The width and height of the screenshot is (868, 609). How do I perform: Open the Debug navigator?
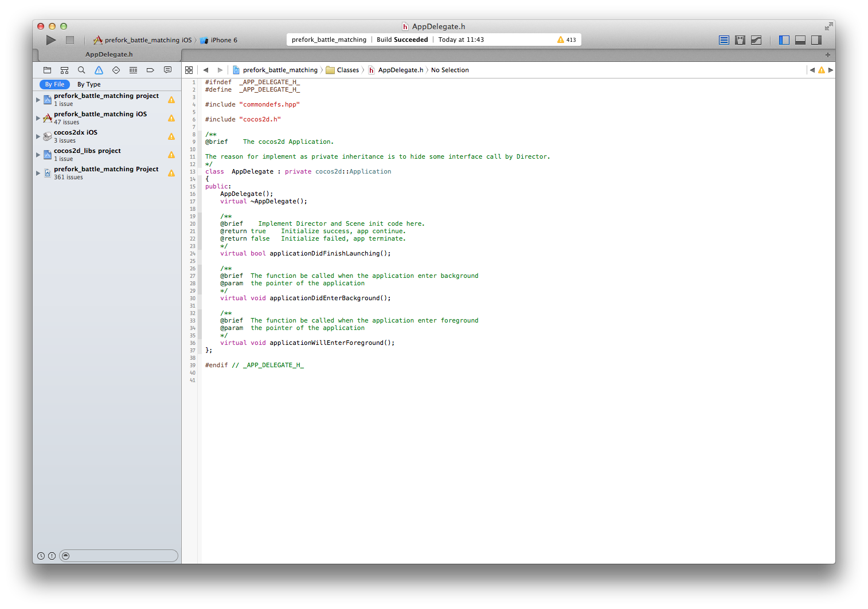tap(133, 70)
